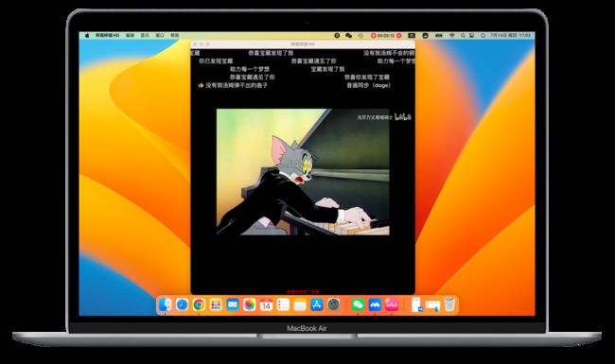Open the Trash in the Dock
This screenshot has height=364, width=615.
(449, 304)
